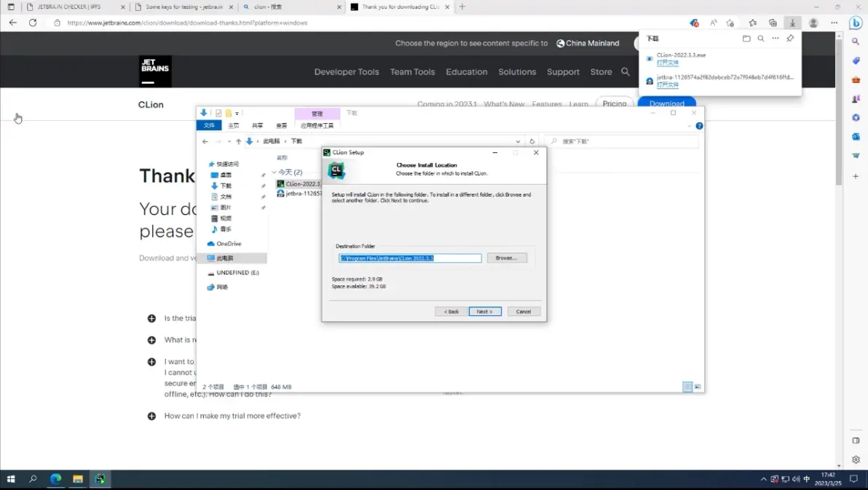Select the jetbra-11265 file in Explorer list
Image resolution: width=868 pixels, height=490 pixels.
(299, 193)
